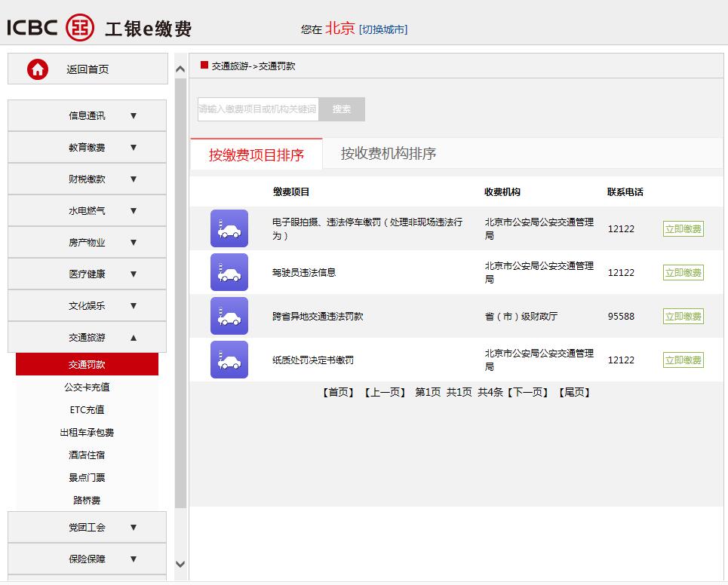Click car icon for 驾驶员违法信息 row

pos(229,272)
